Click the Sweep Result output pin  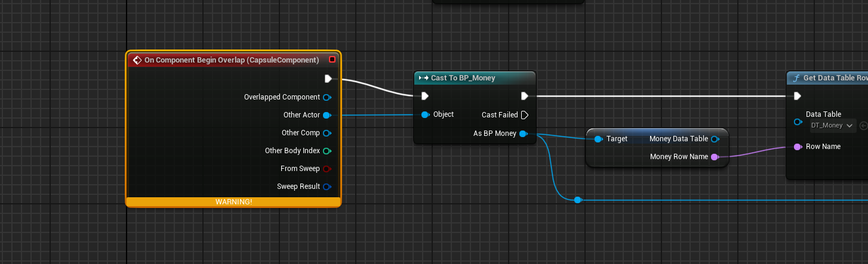pyautogui.click(x=327, y=187)
